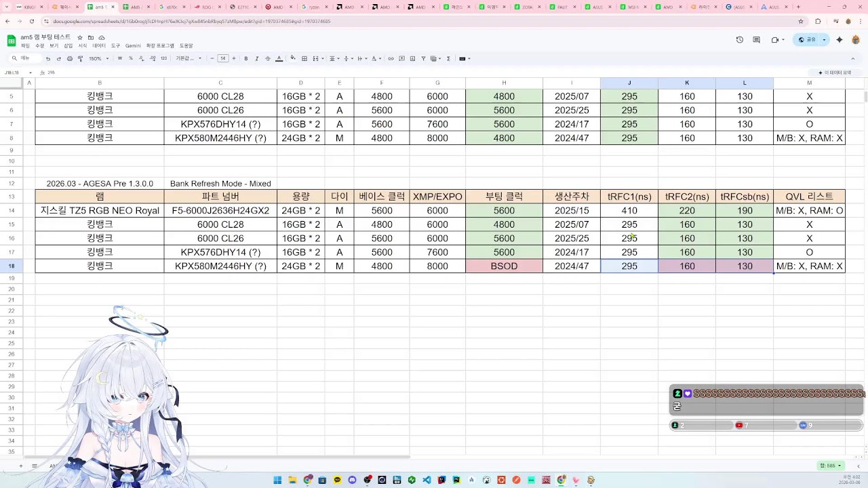The width and height of the screenshot is (868, 488).
Task: Increase the font size
Action: coord(234,58)
